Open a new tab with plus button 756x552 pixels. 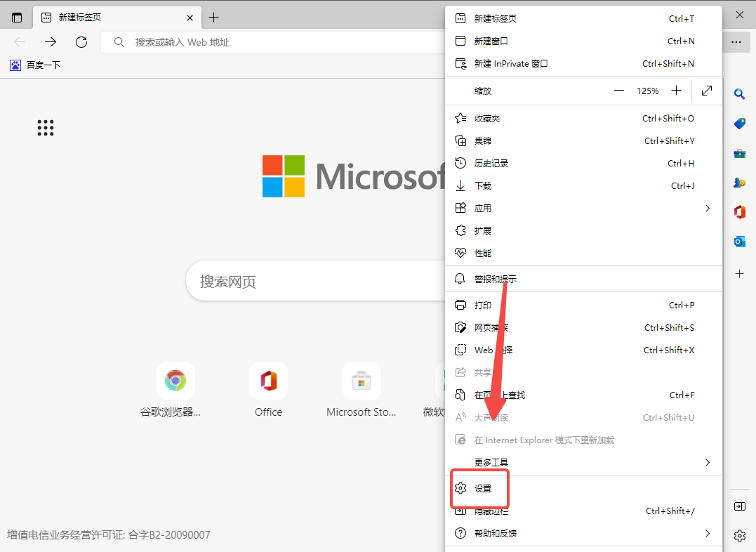click(x=213, y=18)
